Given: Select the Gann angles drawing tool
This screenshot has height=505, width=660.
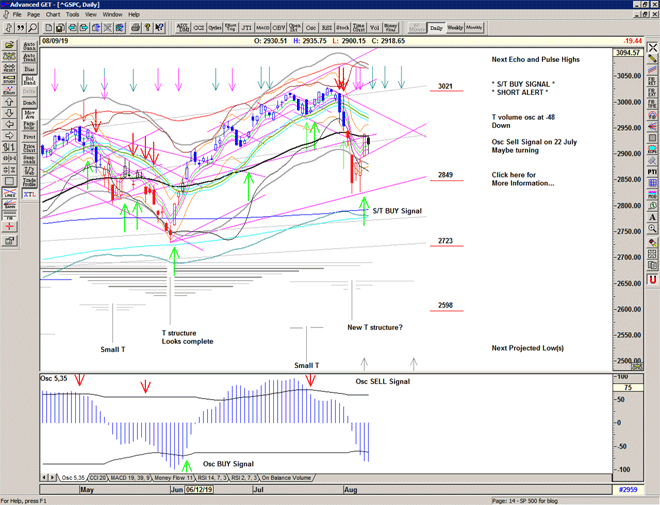Looking at the screenshot, I should (x=9, y=205).
